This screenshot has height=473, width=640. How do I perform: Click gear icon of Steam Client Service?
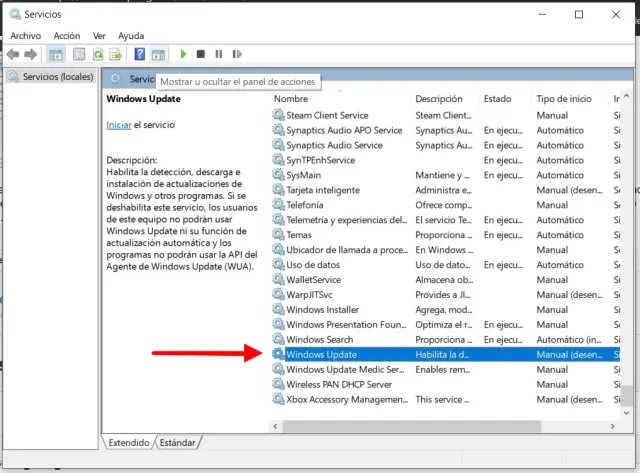pyautogui.click(x=278, y=115)
